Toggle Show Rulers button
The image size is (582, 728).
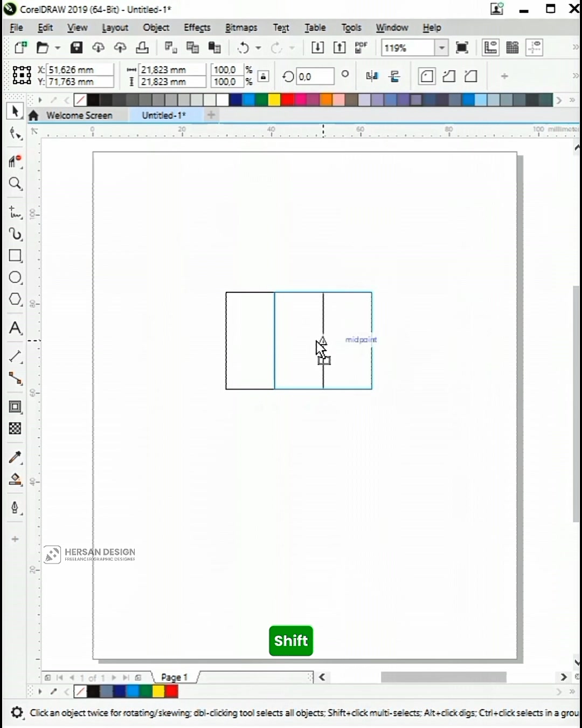(490, 47)
